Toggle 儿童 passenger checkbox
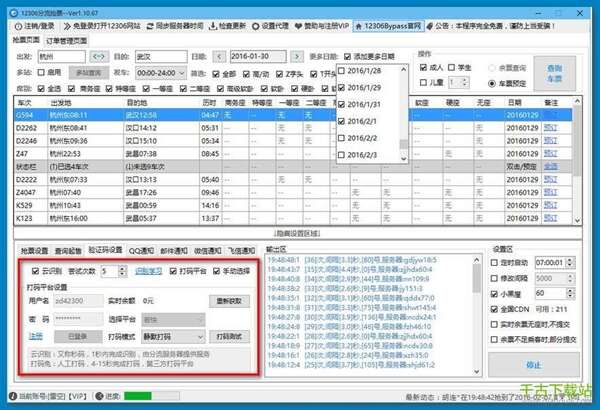 click(423, 82)
